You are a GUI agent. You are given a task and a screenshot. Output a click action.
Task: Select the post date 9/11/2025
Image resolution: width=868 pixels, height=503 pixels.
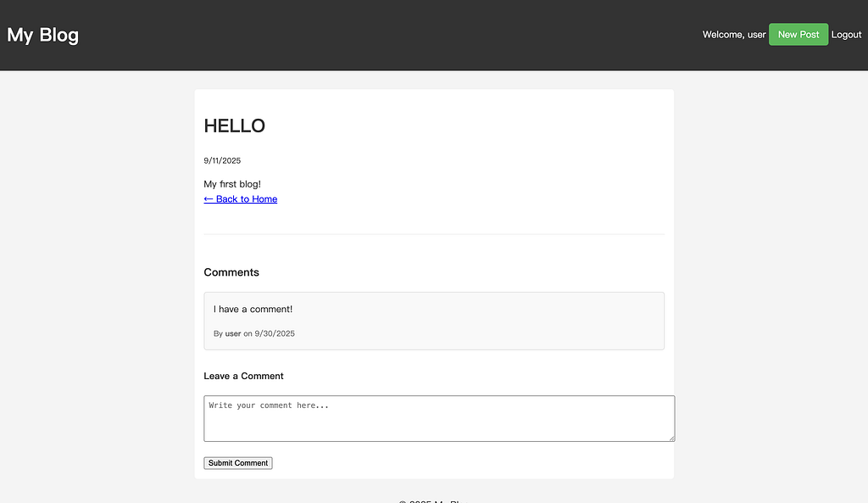pyautogui.click(x=222, y=160)
